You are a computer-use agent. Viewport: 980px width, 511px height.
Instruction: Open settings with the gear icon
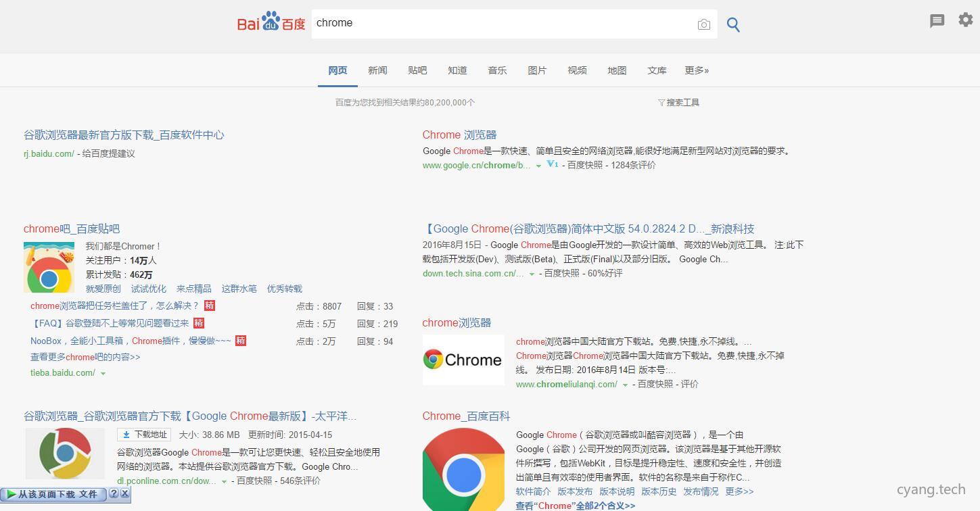click(x=965, y=20)
